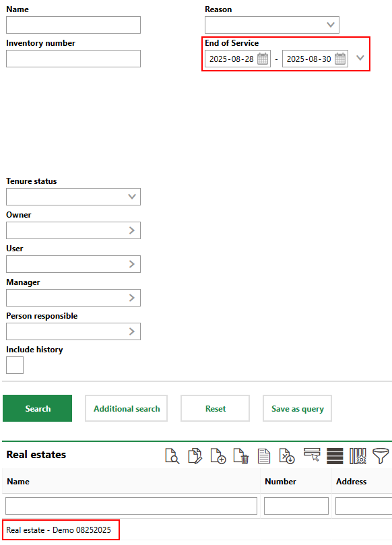Click the add new document icon
Viewport: 392px width, 545px height.
218,456
